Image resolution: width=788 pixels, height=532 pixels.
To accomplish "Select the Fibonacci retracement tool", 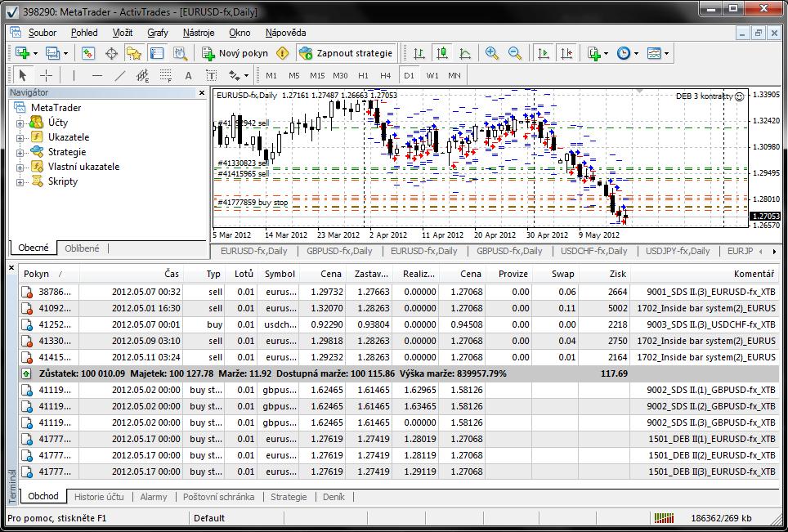I will [166, 75].
